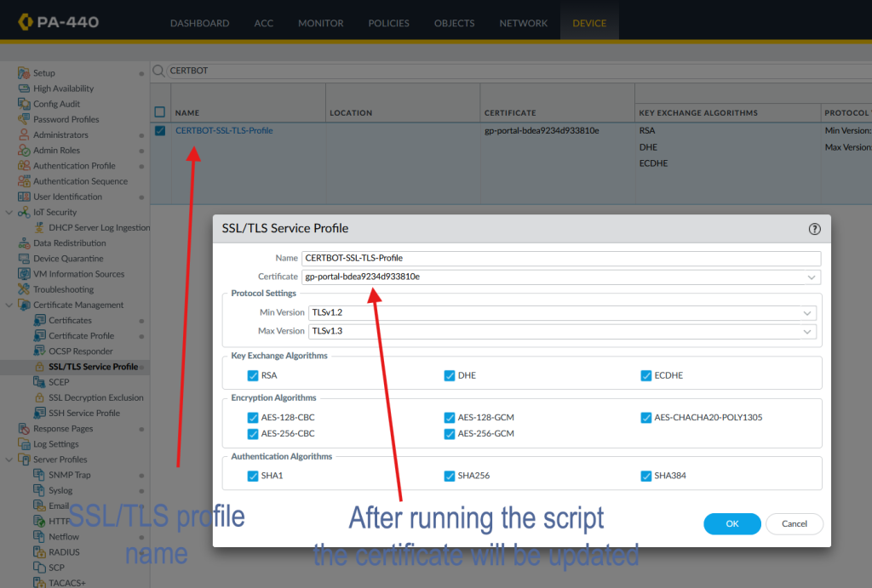Open the Min Version dropdown

[807, 313]
